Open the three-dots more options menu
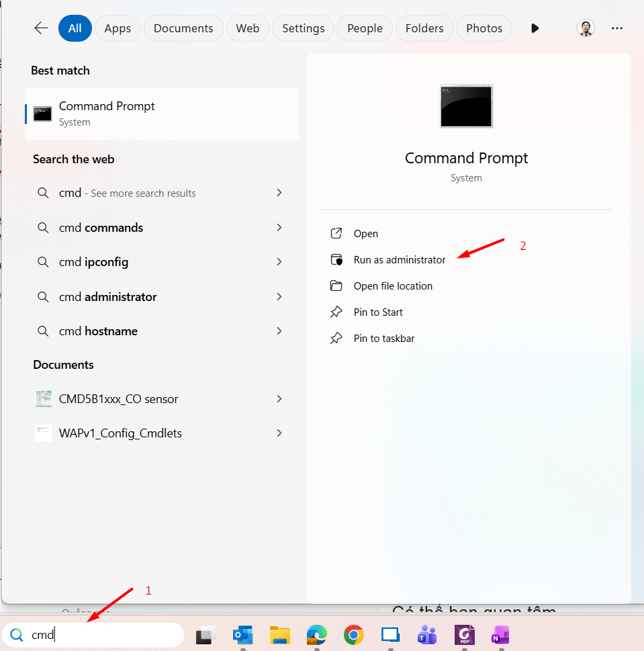644x651 pixels. [617, 28]
